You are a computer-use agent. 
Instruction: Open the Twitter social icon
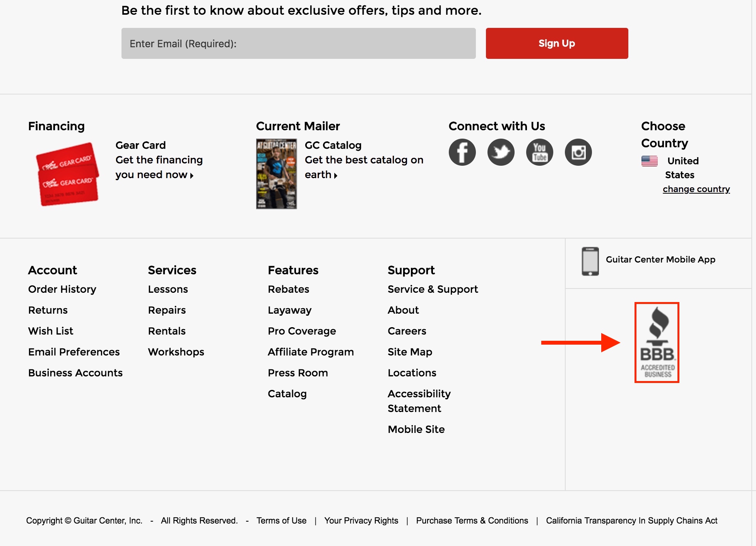[501, 152]
